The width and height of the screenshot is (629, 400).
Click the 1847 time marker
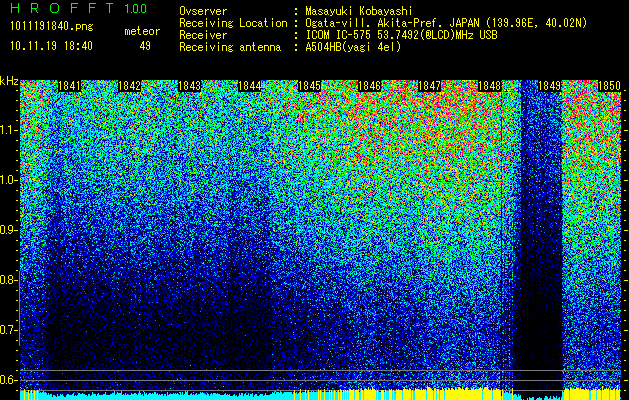430,86
